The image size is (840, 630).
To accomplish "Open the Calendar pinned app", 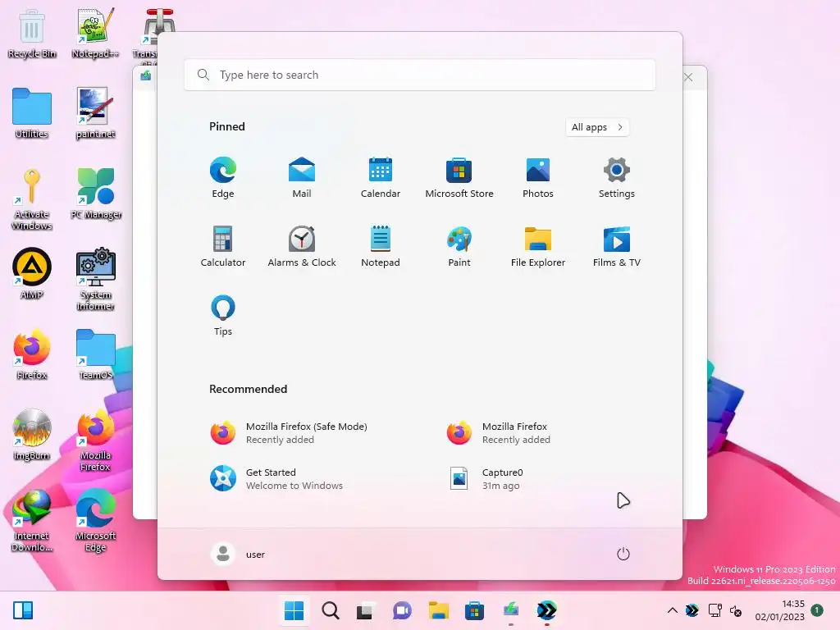I will coord(381,178).
